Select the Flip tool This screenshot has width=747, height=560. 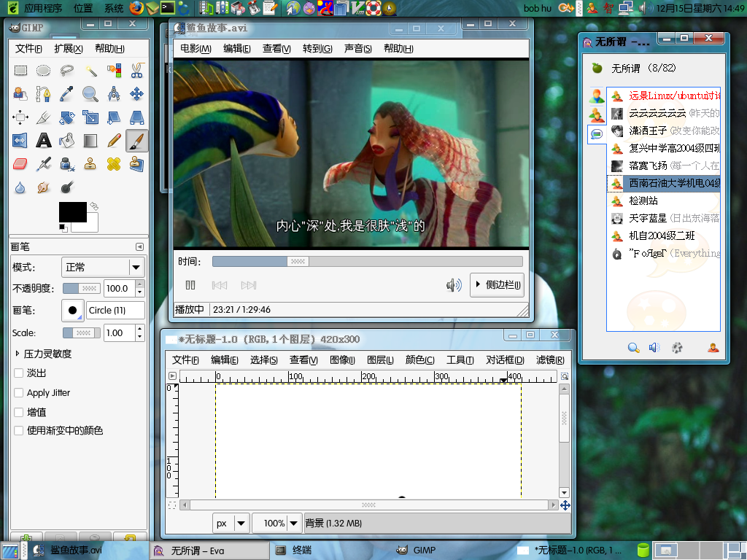(20, 141)
